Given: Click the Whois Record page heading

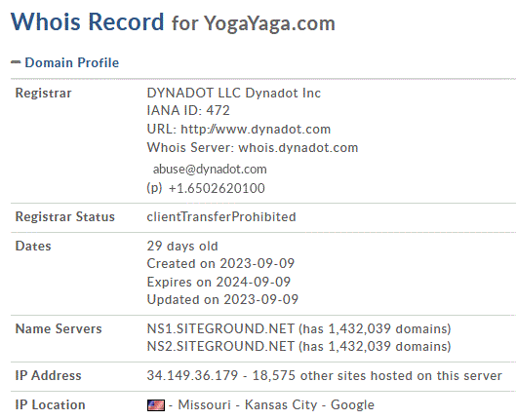Looking at the screenshot, I should [x=88, y=21].
